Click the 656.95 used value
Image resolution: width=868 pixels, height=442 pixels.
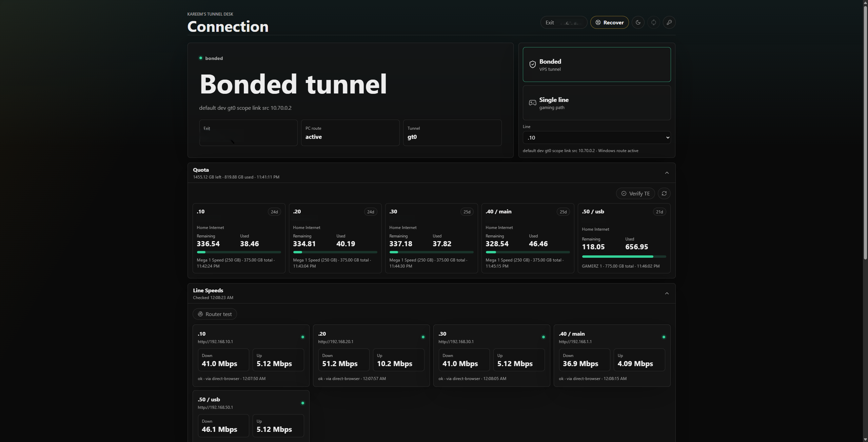tap(636, 247)
